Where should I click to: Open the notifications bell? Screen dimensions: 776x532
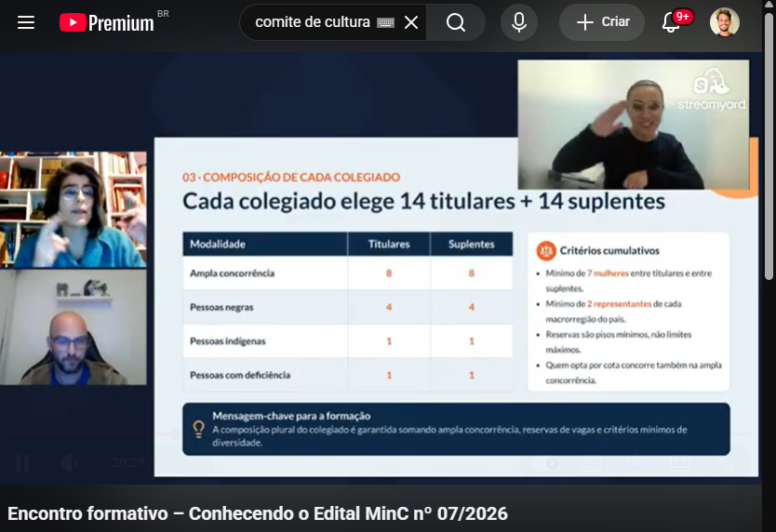pyautogui.click(x=671, y=22)
